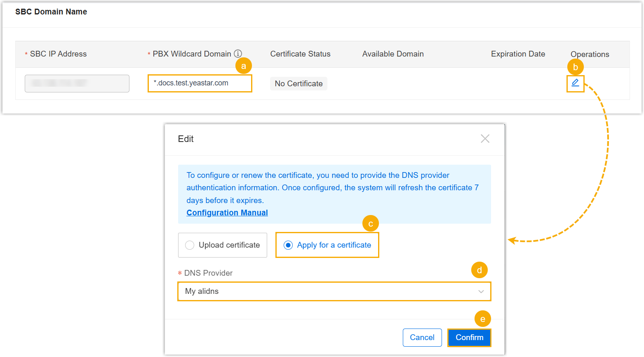644x357 pixels.
Task: Click the DNS Provider dropdown chevron arrow
Action: click(x=481, y=291)
